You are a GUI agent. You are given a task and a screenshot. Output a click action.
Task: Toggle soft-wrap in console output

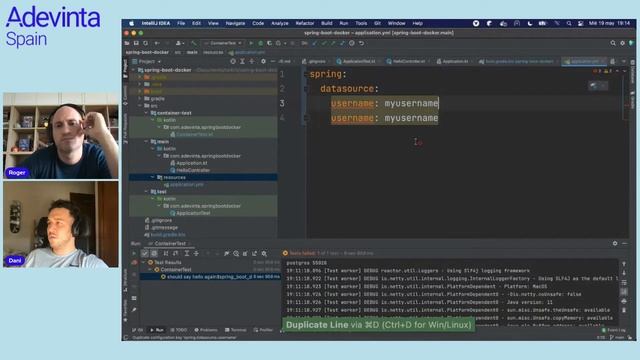tap(624, 282)
